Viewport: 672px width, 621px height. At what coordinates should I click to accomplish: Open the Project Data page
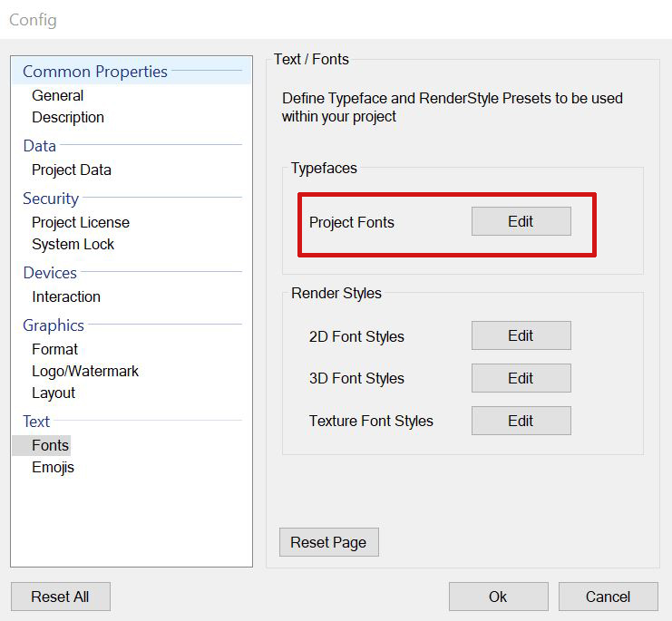click(72, 170)
